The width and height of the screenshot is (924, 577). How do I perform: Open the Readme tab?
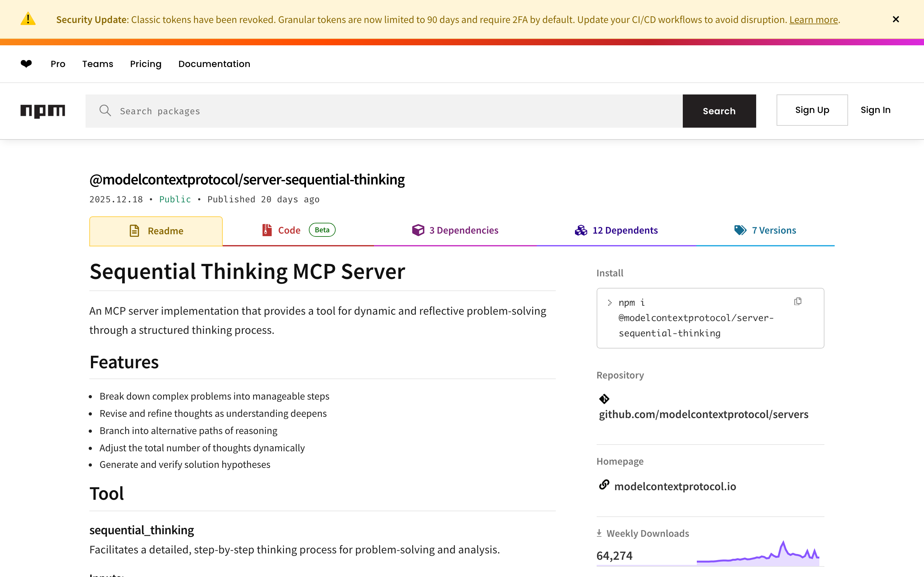coord(156,231)
